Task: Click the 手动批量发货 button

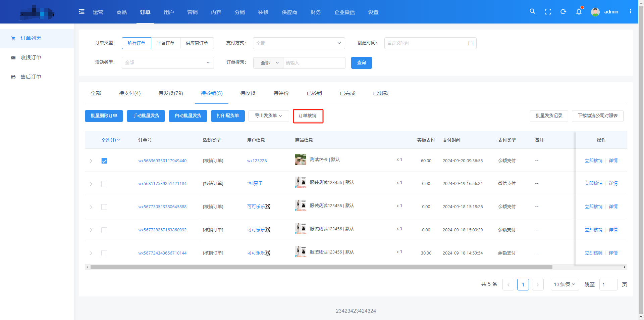Action: (x=146, y=116)
